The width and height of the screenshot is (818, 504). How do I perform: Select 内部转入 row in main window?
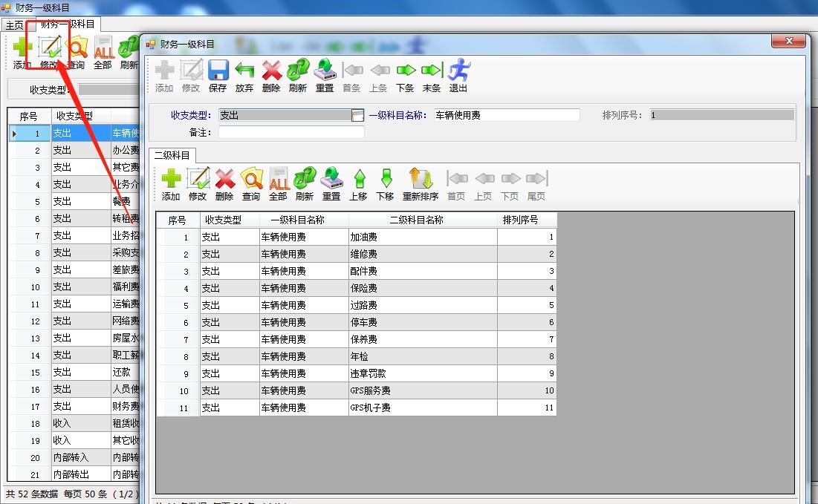(x=74, y=458)
